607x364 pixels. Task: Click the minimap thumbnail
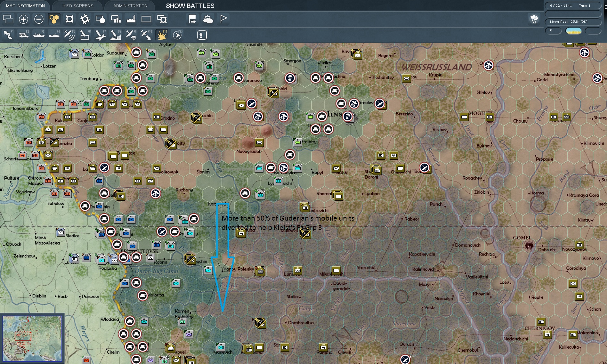coord(32,338)
